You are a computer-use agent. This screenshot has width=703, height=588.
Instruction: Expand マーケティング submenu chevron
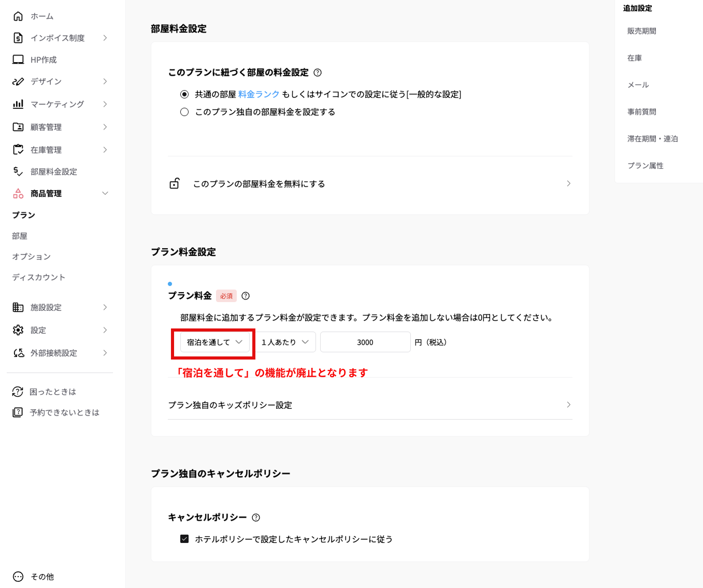[x=105, y=104]
